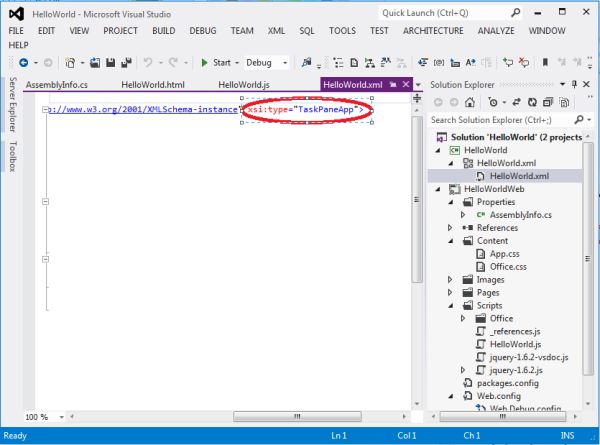This screenshot has height=445, width=600.
Task: Collapse the HelloWorldWeb project node
Action: coord(438,189)
